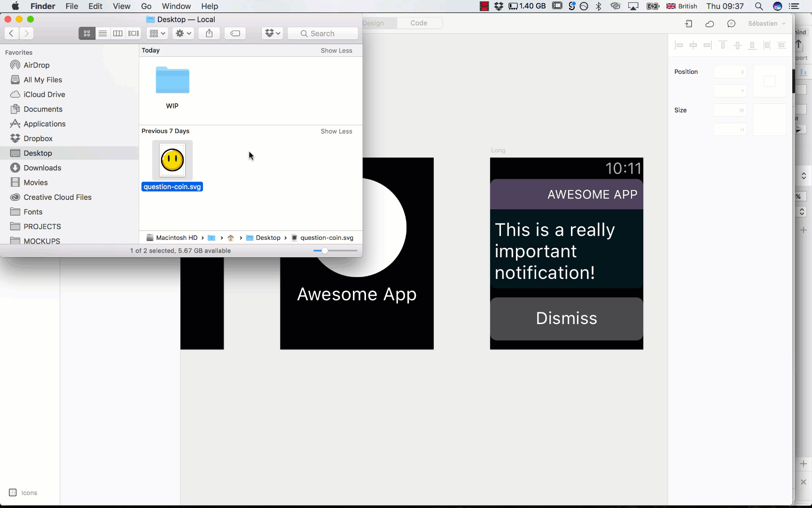
Task: Go back in Finder navigation
Action: pyautogui.click(x=11, y=33)
